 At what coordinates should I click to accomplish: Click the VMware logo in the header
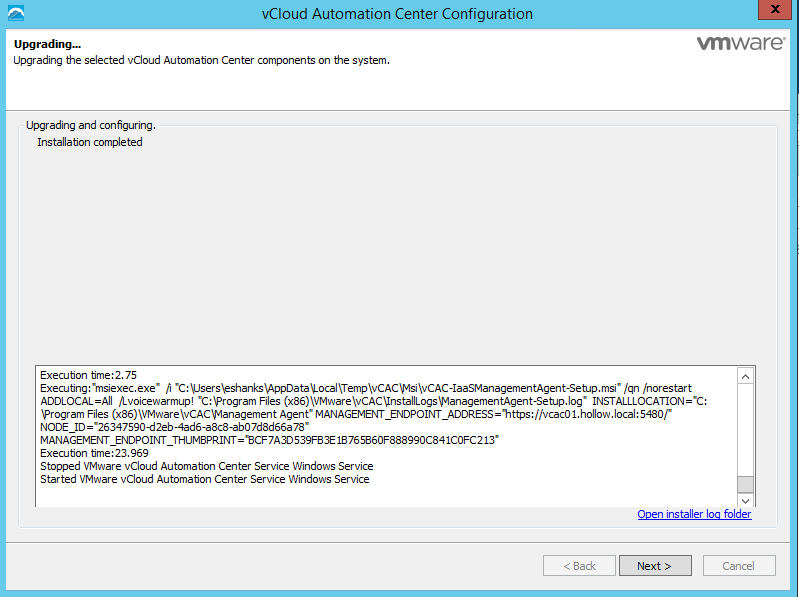[738, 45]
